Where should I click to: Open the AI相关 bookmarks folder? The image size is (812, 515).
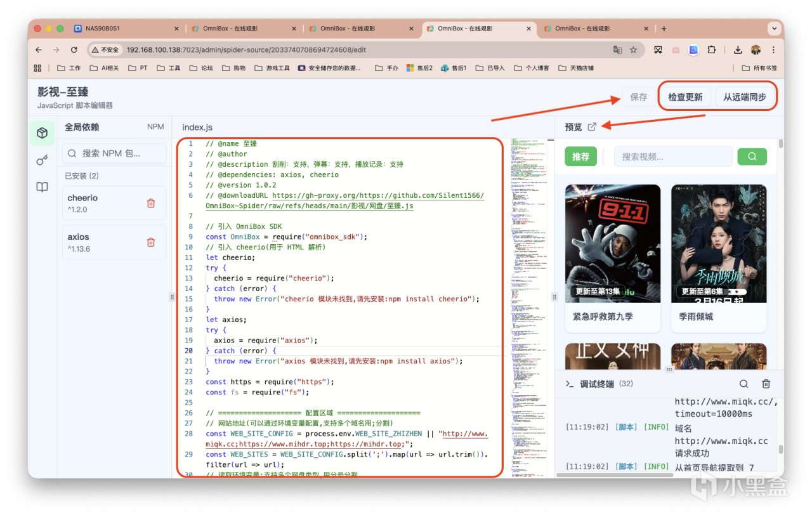point(104,68)
